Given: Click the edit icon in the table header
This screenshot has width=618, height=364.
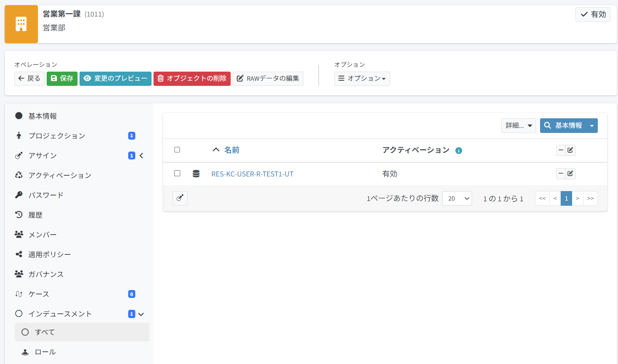Looking at the screenshot, I should 570,150.
